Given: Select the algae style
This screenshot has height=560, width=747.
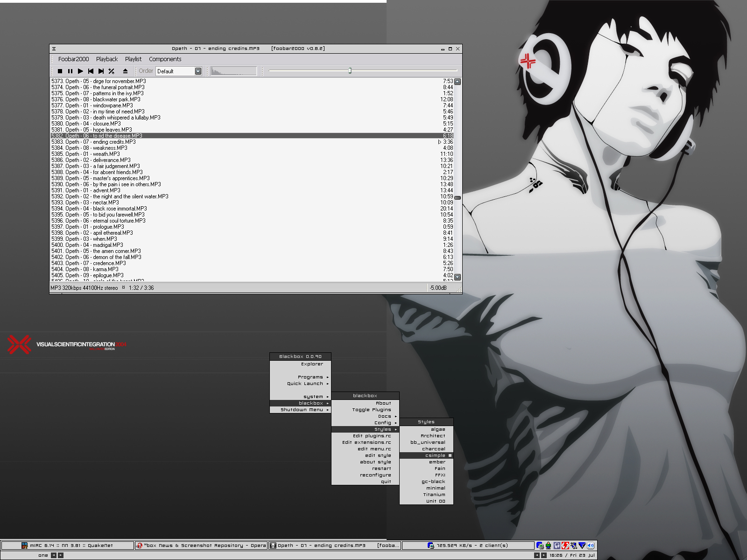Looking at the screenshot, I should point(426,429).
